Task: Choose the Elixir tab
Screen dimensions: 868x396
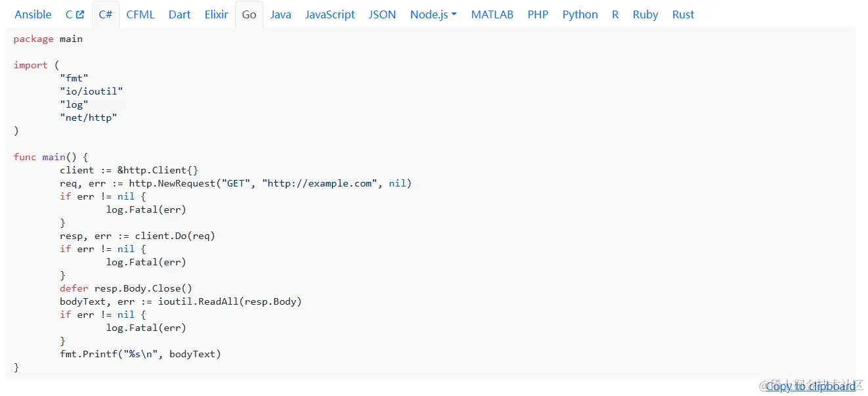Action: [x=216, y=14]
